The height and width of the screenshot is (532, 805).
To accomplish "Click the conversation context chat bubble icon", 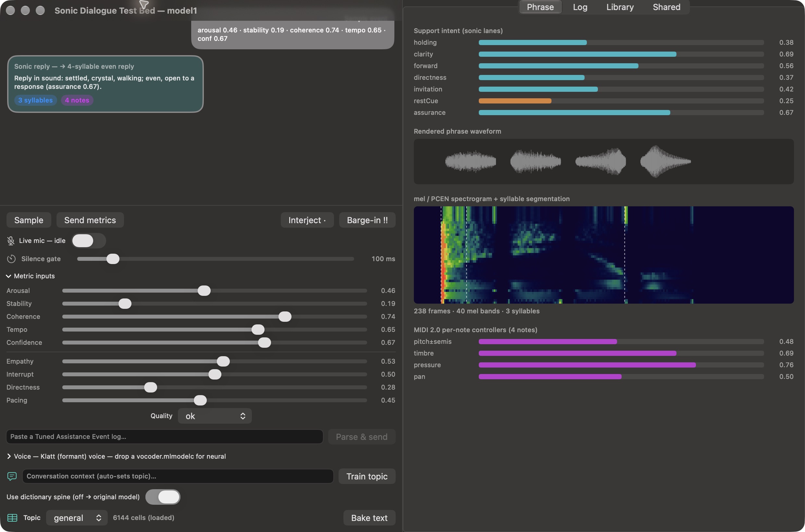I will tap(12, 476).
